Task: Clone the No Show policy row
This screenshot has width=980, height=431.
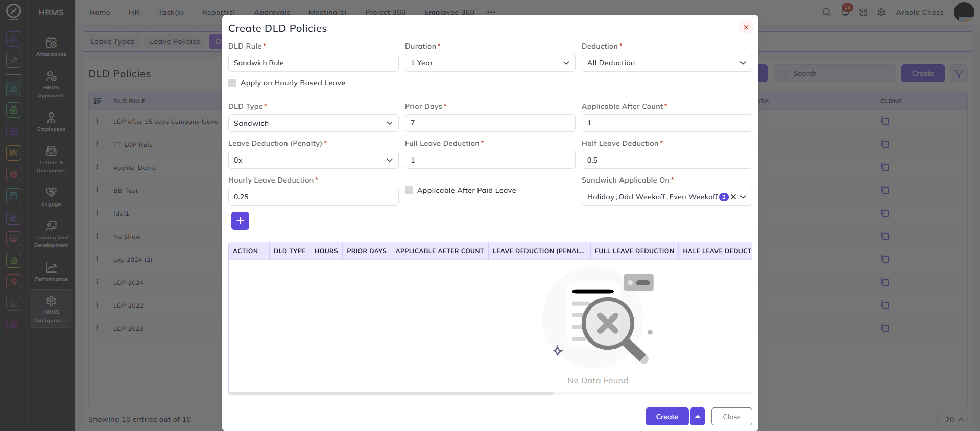Action: click(x=885, y=236)
